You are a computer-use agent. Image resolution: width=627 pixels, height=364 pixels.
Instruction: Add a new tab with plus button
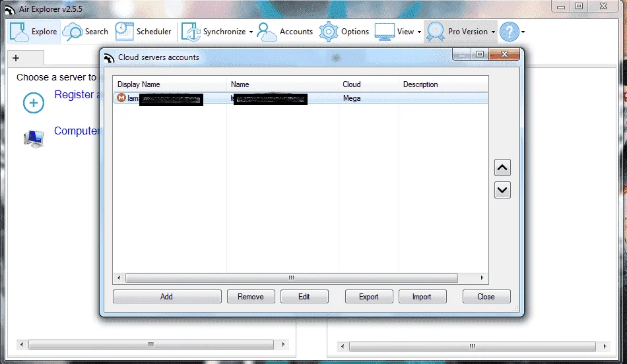coord(16,58)
